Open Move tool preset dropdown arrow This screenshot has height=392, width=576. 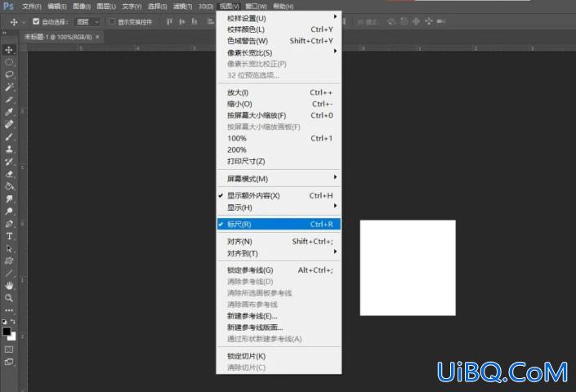pos(24,22)
